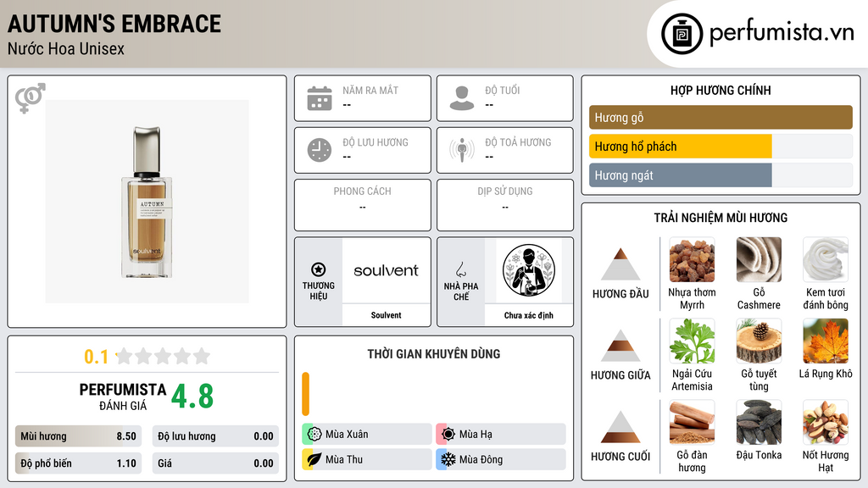Click the Soulvent brand logo

pos(386,270)
